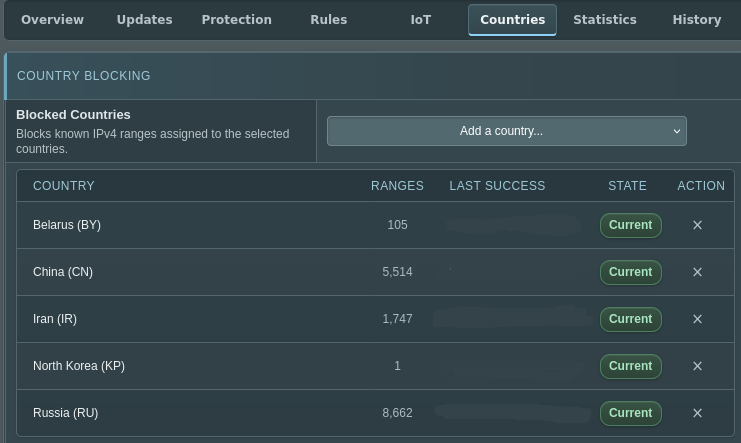
Task: Select the Rules tab
Action: click(329, 20)
